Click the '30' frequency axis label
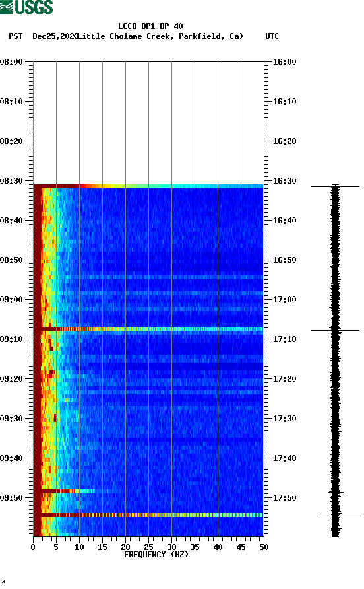The height and width of the screenshot is (589, 364). (x=172, y=547)
